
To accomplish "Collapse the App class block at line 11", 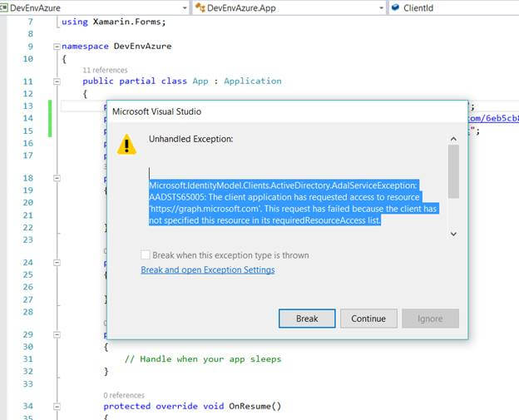I will (x=57, y=82).
